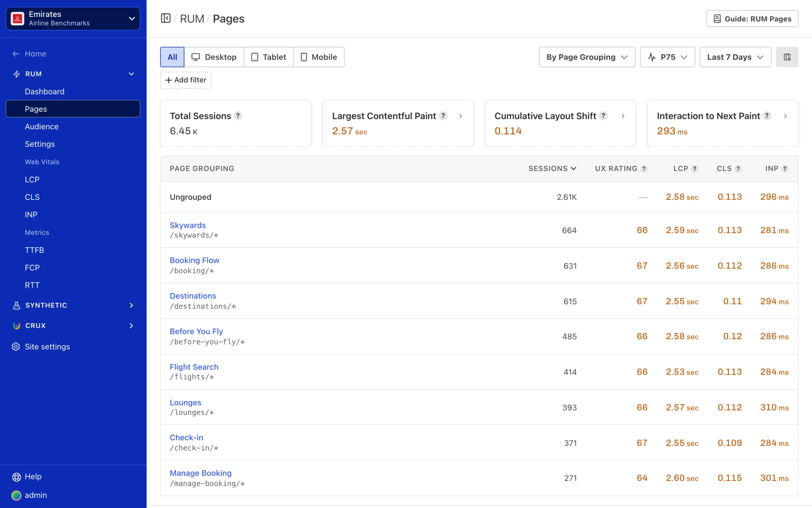
Task: Select the All devices filter
Action: [x=172, y=57]
